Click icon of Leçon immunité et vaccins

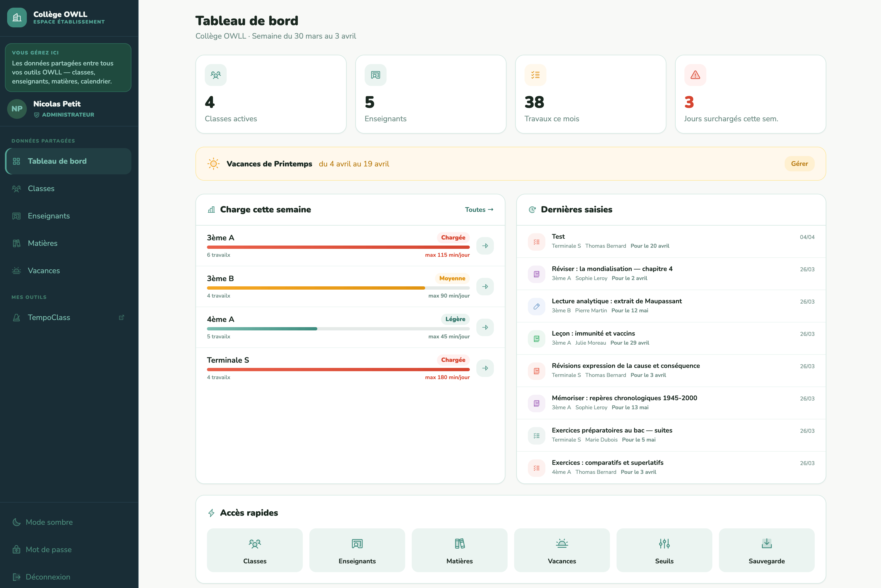(537, 339)
